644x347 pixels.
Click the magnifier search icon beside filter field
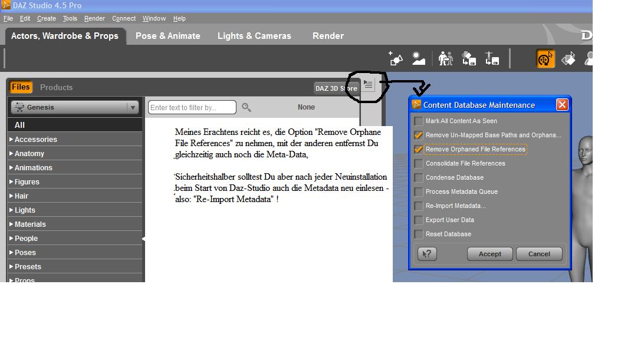tap(246, 107)
